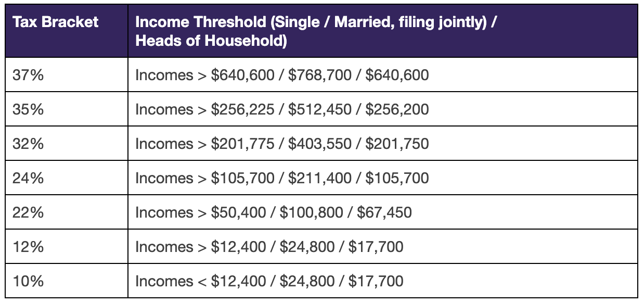Click the $403,550 married filing jointly amount
Screen dimensions: 644x303
coord(320,144)
